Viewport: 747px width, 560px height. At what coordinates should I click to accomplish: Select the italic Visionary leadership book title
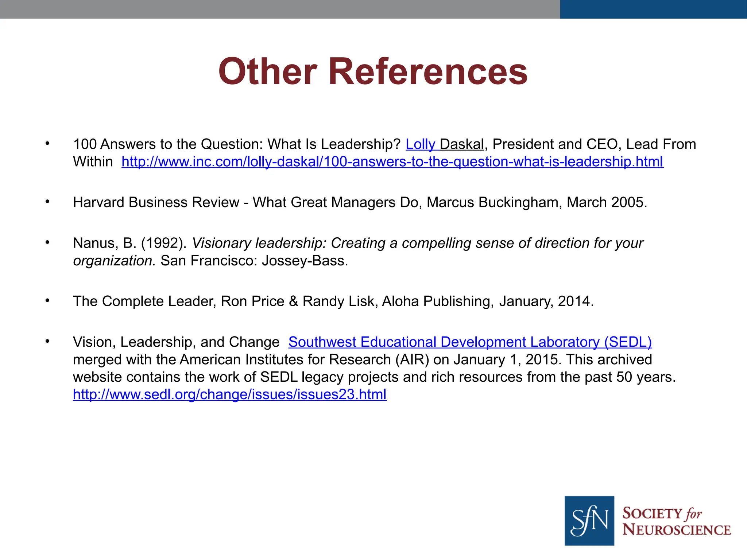click(x=358, y=252)
